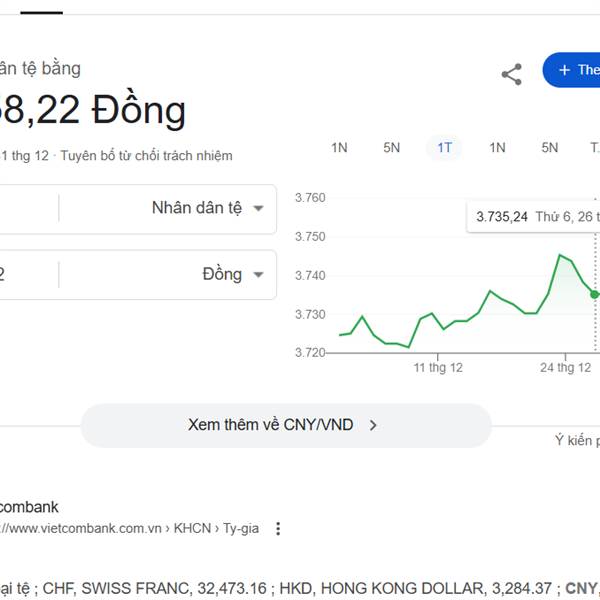600x600 pixels.
Task: Click the chevron arrow after CNY/VND
Action: click(x=373, y=425)
